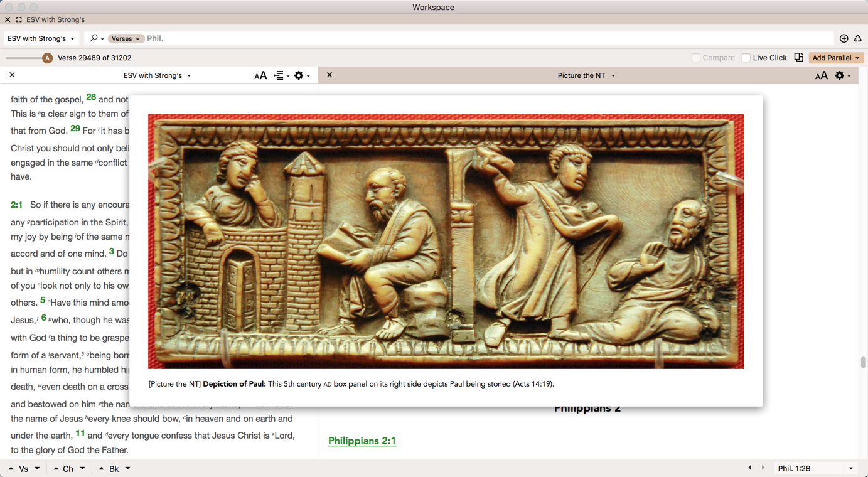
Task: Click the Phil. search entry field
Action: click(x=490, y=38)
